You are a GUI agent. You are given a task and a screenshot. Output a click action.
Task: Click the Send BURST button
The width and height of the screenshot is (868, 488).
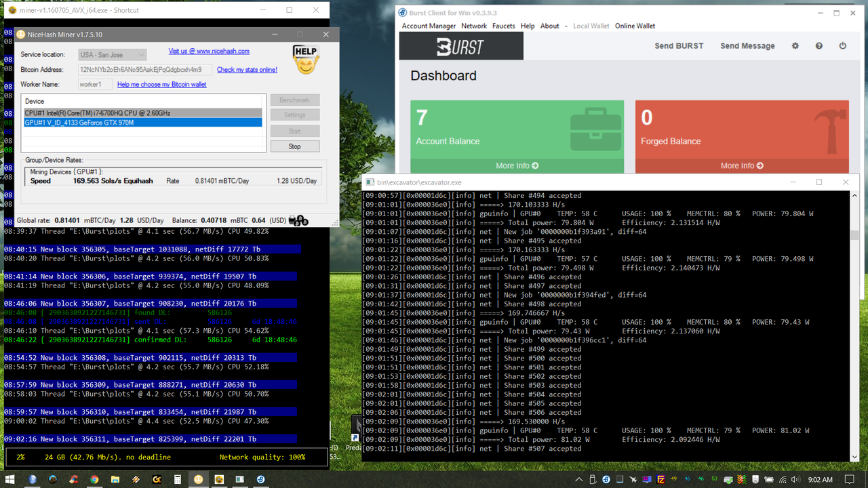pyautogui.click(x=679, y=46)
